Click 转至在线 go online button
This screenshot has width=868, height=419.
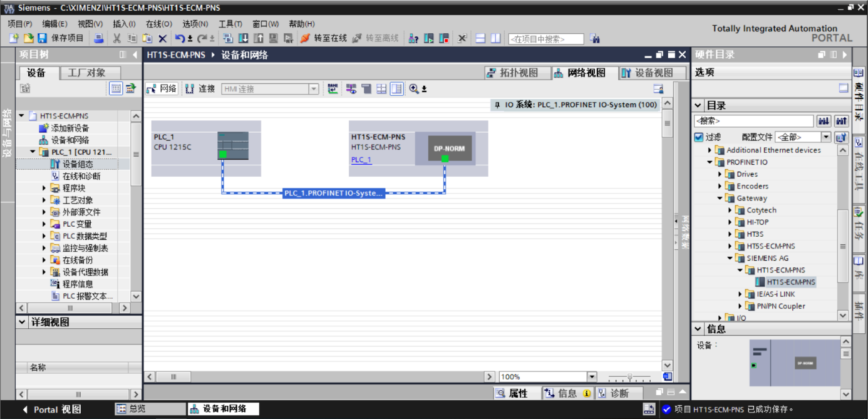[x=323, y=38]
